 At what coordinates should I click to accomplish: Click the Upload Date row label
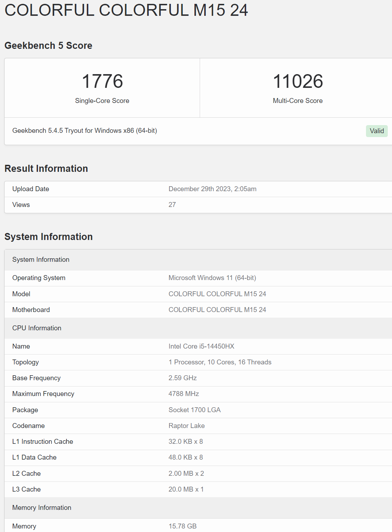31,189
